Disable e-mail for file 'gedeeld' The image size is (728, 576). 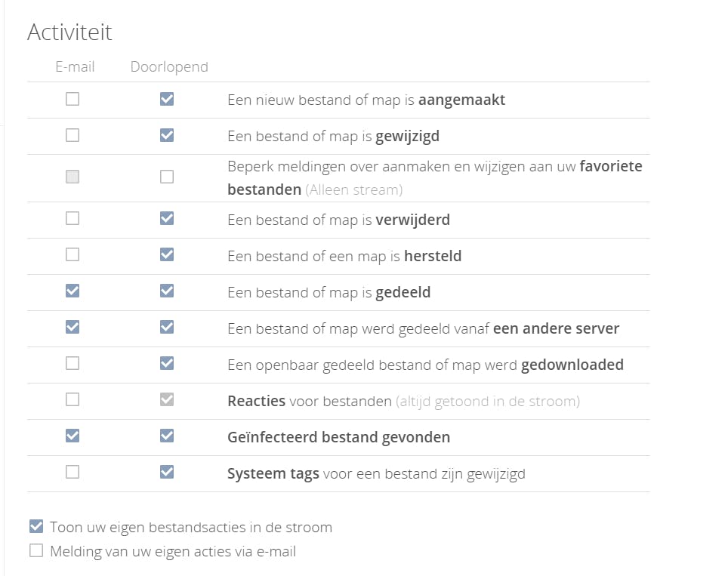[72, 291]
